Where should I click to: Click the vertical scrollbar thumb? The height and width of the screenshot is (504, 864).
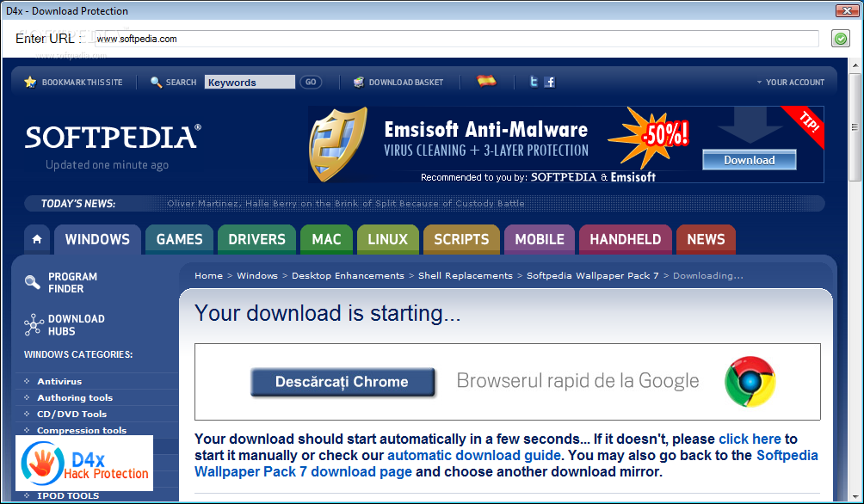[855, 126]
